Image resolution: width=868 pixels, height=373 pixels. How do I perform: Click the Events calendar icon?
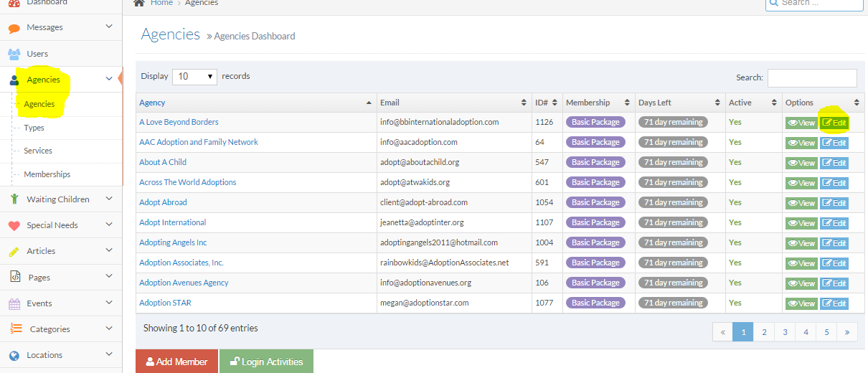[x=14, y=303]
